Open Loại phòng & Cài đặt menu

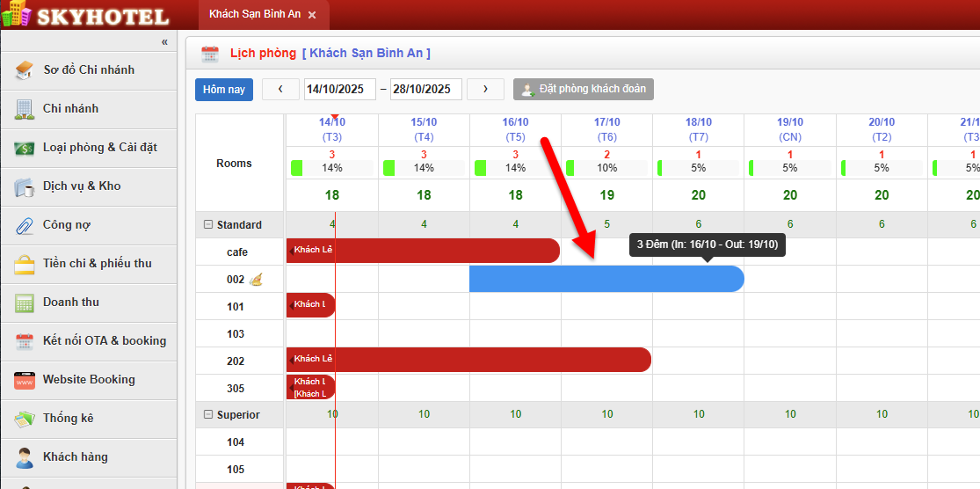pos(99,148)
